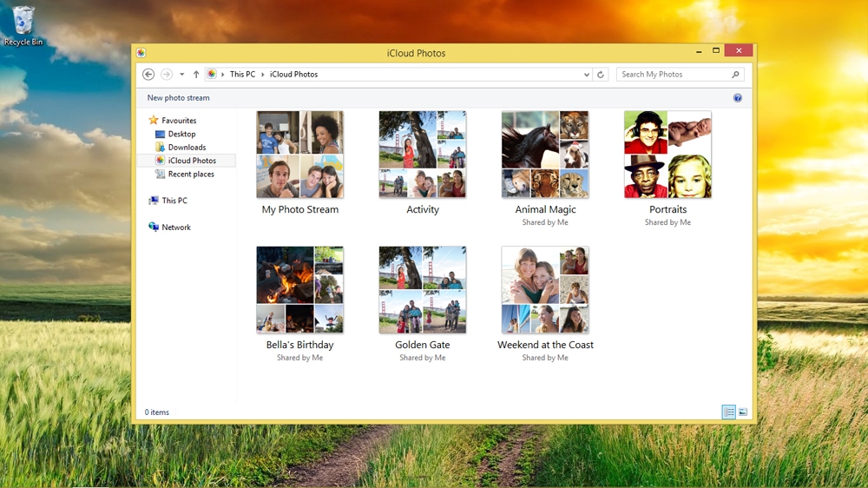Switch to details view in status bar
The image size is (868, 488).
point(728,412)
